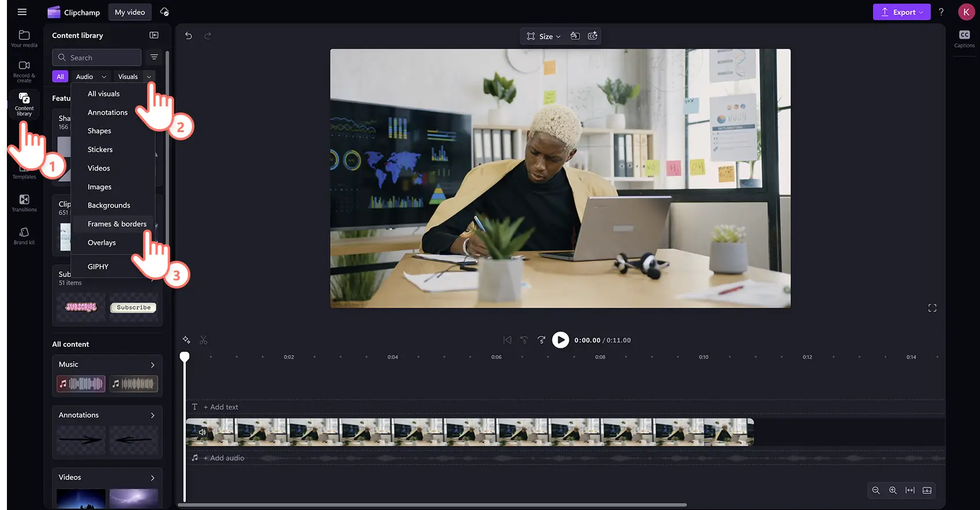Select the grey Subscribe button thumbnail
This screenshot has width=980, height=510.
point(134,307)
